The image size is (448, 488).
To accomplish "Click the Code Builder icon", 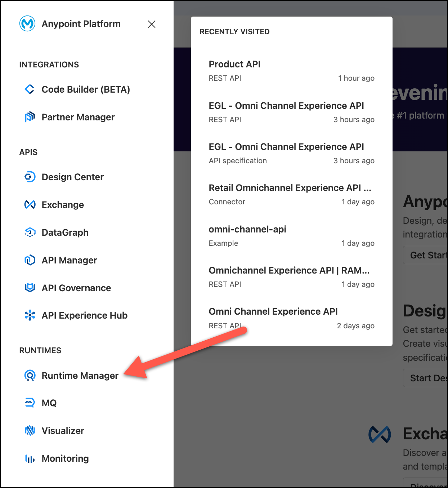I will tap(30, 89).
